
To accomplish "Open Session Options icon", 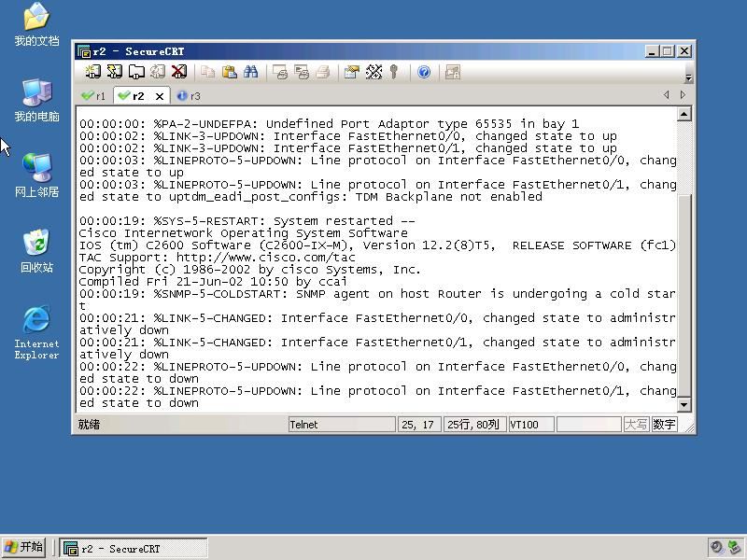I will click(x=352, y=72).
